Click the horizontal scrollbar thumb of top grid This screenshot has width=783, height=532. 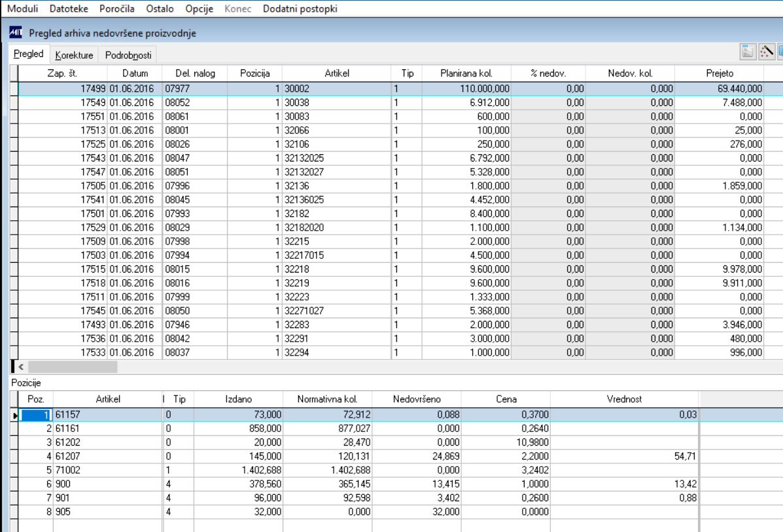73,367
